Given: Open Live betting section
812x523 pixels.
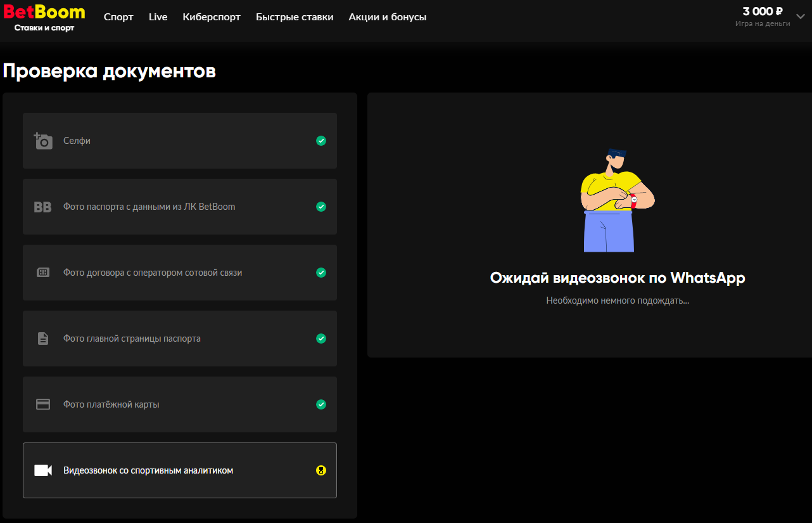Looking at the screenshot, I should point(158,17).
